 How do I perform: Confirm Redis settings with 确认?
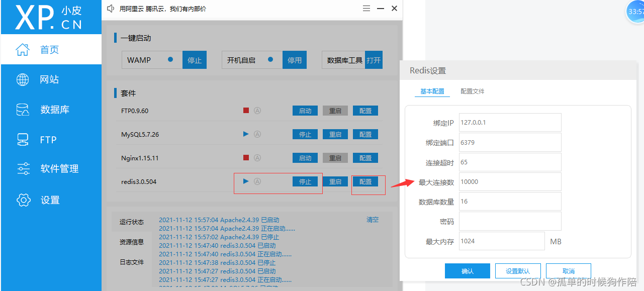pyautogui.click(x=468, y=271)
